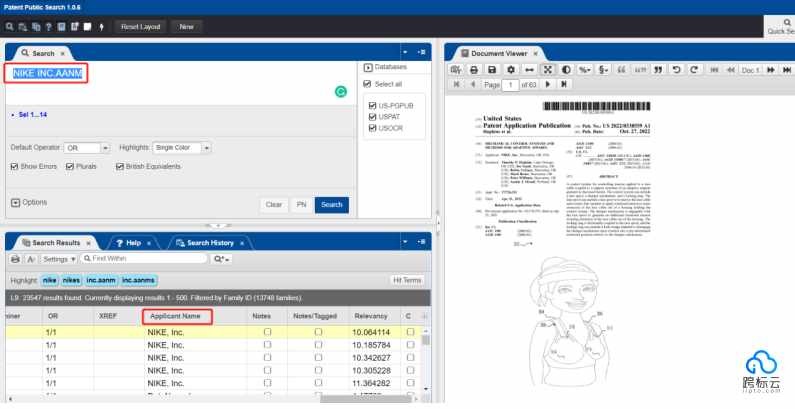Print the document from Document Viewer toolbar

(474, 70)
